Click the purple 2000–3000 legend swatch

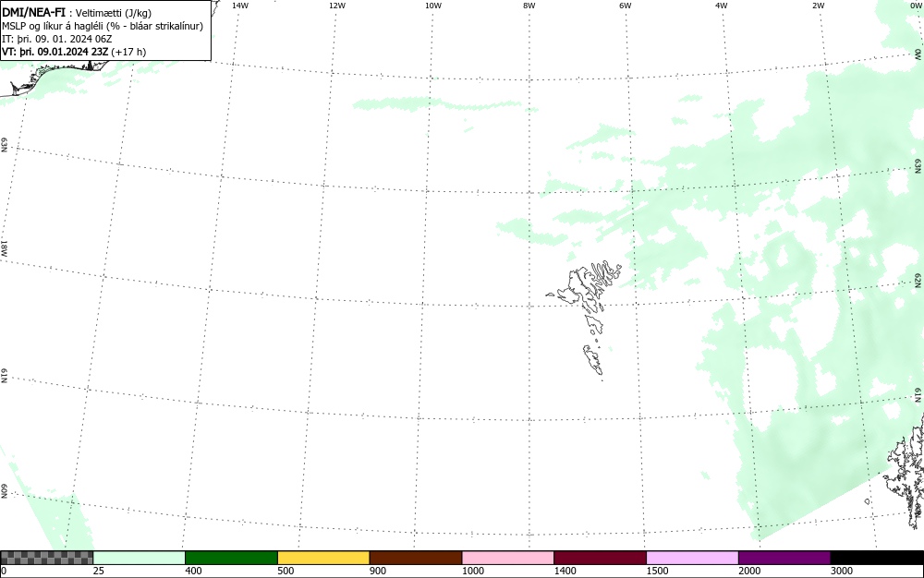(x=784, y=558)
